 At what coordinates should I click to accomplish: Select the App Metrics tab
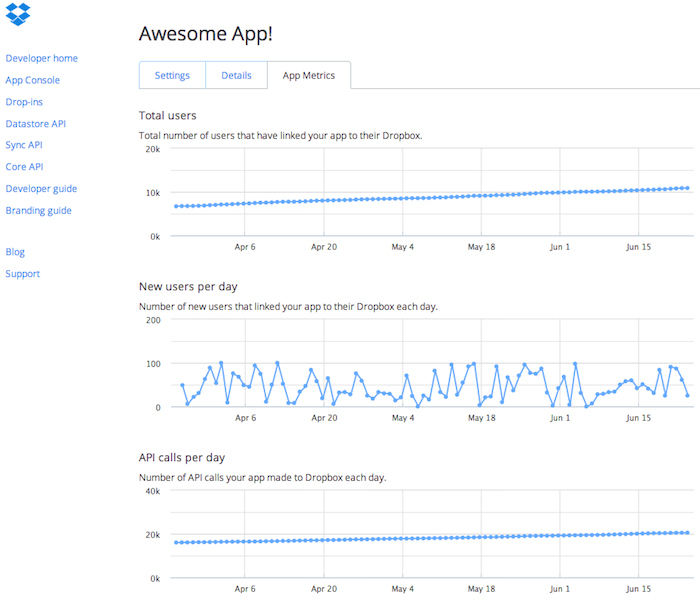[309, 76]
